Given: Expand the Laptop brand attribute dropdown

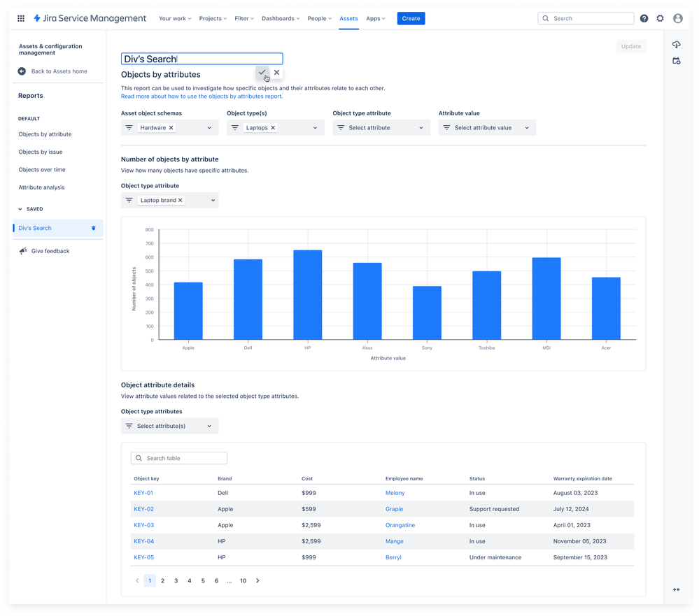Looking at the screenshot, I should point(213,201).
